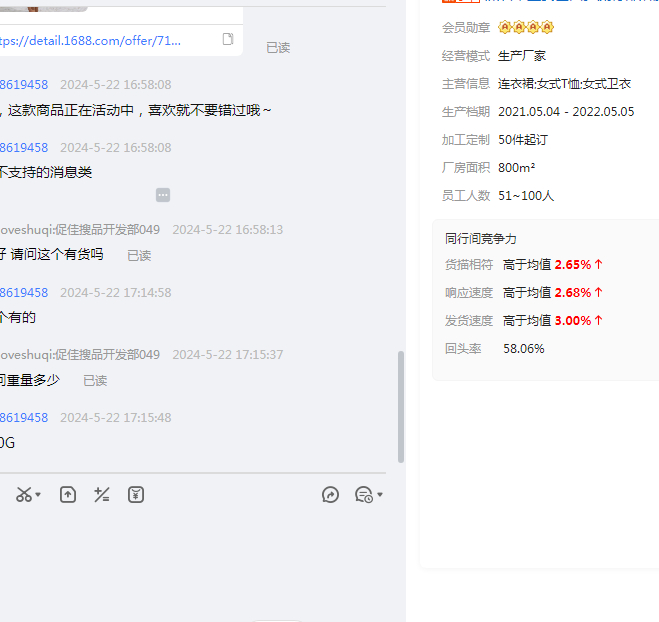
Task: Click the 发货速度 3.00% rating row
Action: tap(524, 321)
